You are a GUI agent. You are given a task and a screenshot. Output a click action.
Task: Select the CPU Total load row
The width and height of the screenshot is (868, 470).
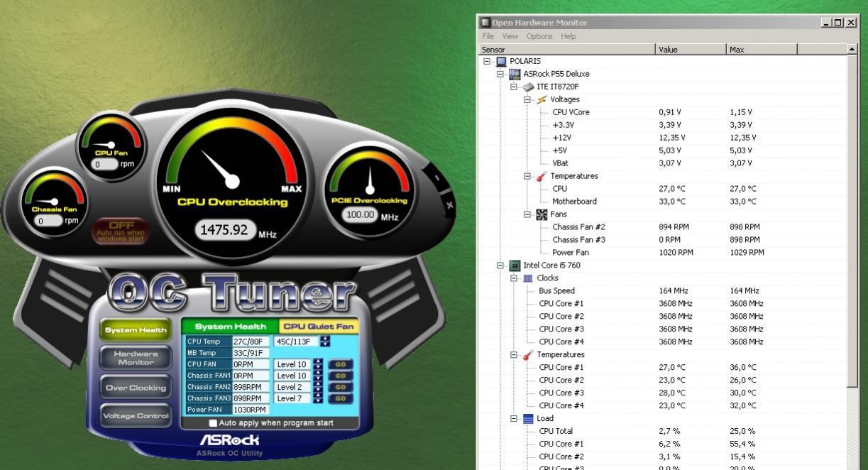[664, 432]
